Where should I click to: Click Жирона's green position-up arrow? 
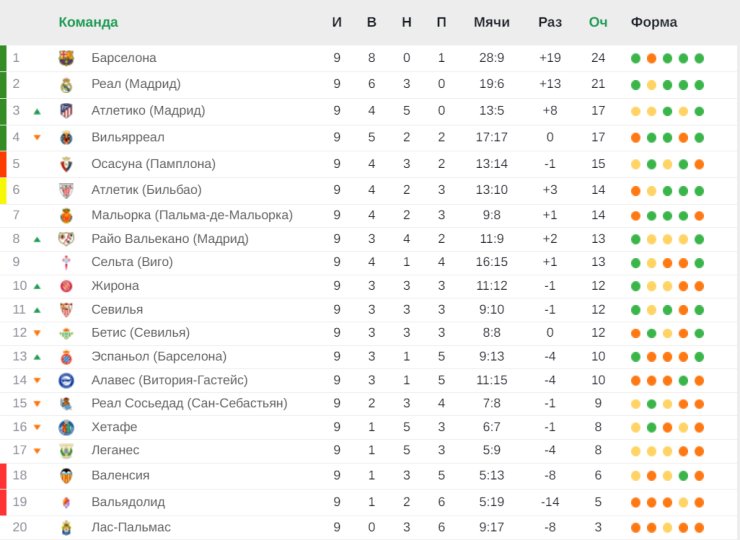37,286
